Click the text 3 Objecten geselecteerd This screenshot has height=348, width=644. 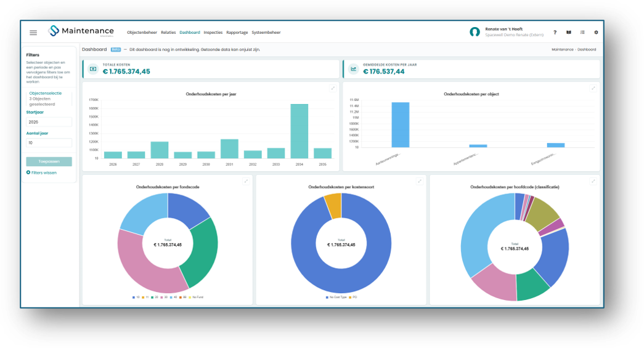tap(42, 102)
